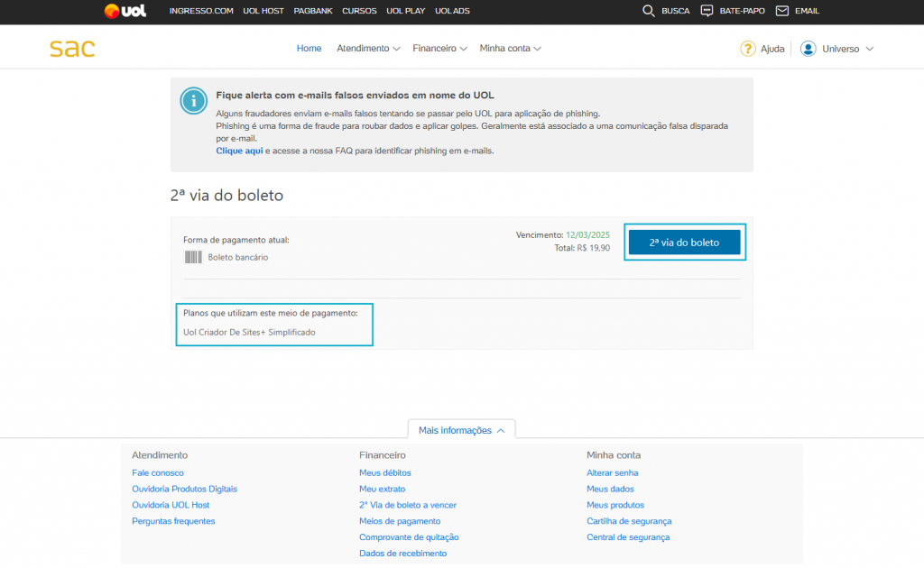
Task: Click the Bate-Papo chat bubble icon
Action: coord(707,11)
